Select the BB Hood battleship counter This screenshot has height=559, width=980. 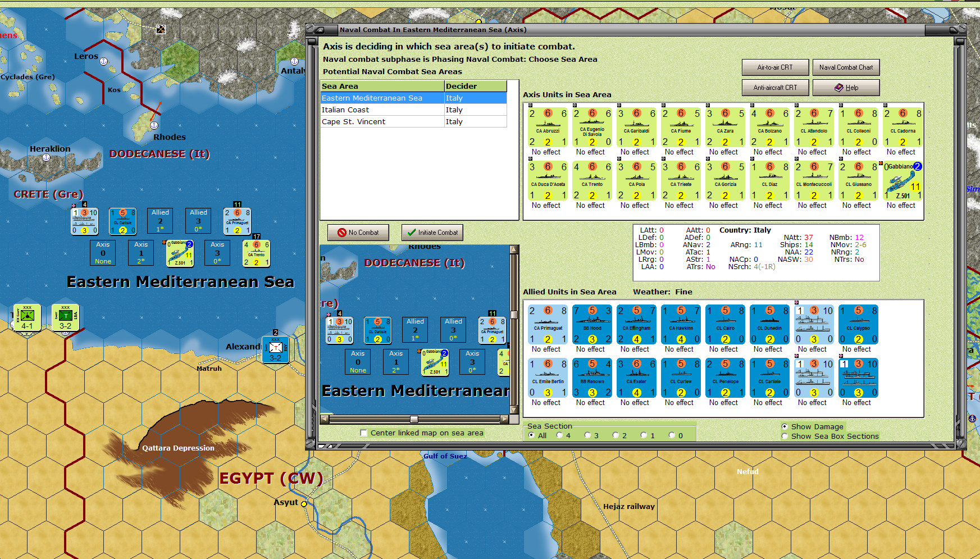(x=592, y=325)
